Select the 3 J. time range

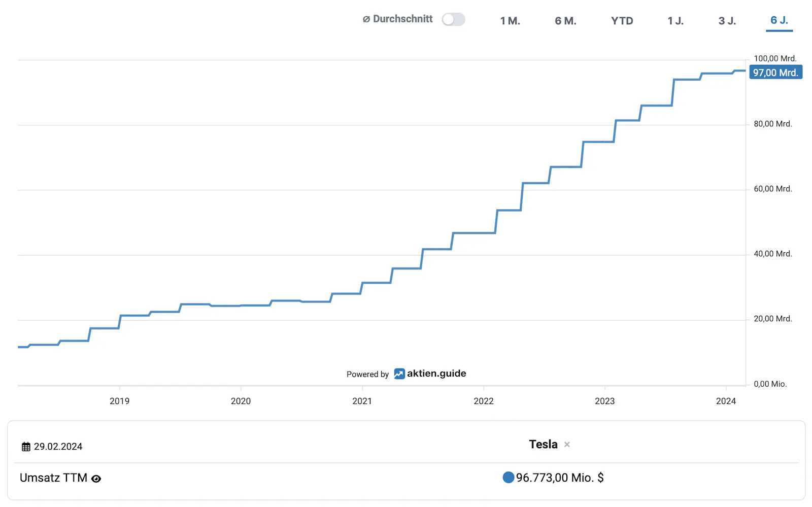coord(727,21)
